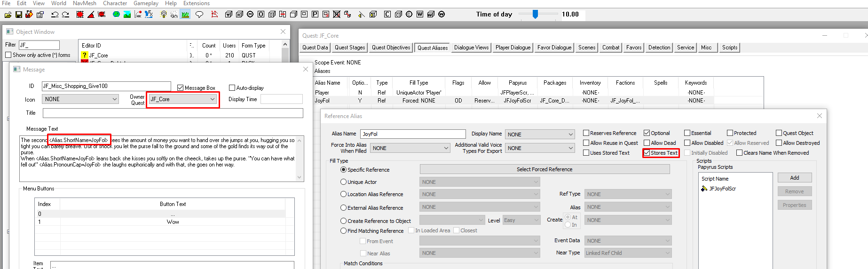Click the Message Title input field
Image resolution: width=868 pixels, height=269 pixels.
pos(173,113)
